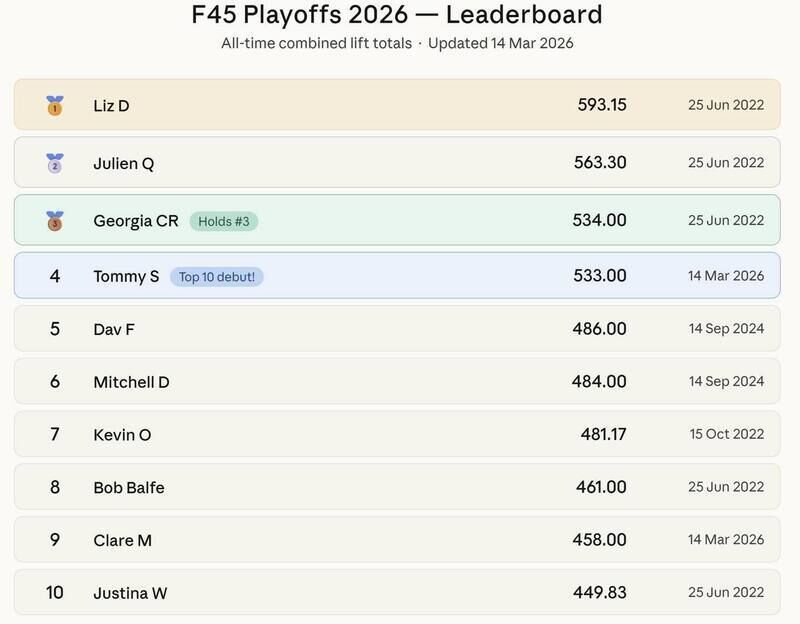Click Clare M's date 14 Mar 2026
Viewport: 800px width, 624px height.
point(726,540)
